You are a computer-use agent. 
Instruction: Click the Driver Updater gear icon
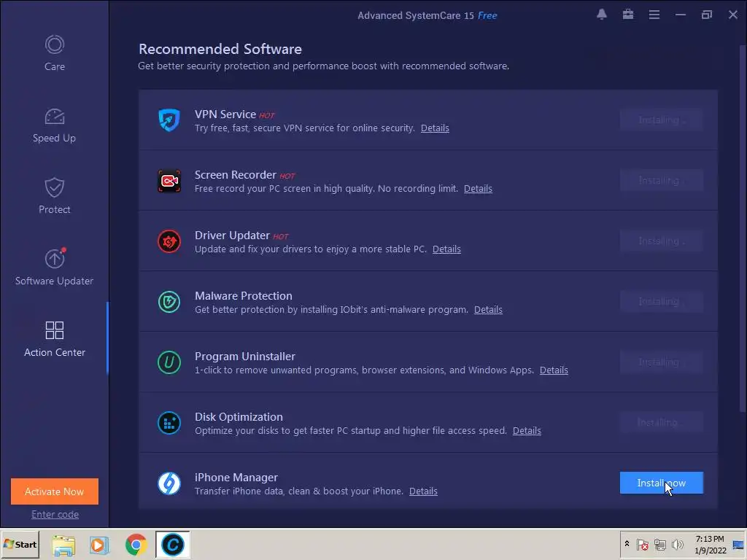point(169,241)
